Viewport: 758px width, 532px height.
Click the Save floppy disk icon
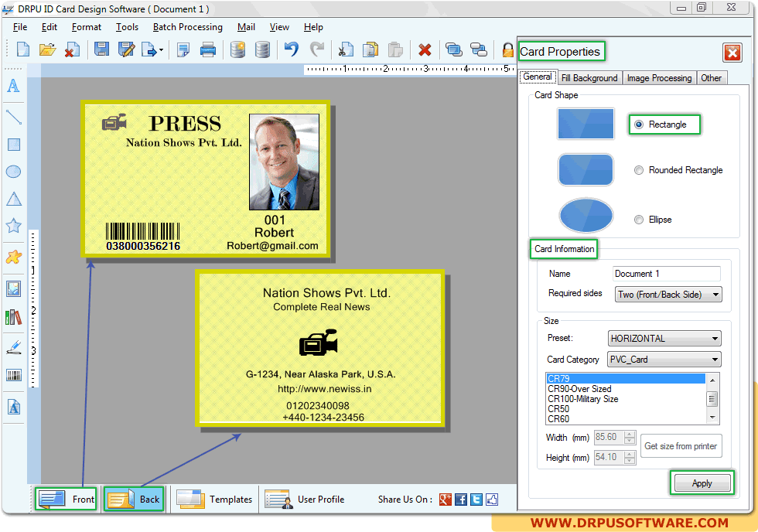click(x=101, y=49)
